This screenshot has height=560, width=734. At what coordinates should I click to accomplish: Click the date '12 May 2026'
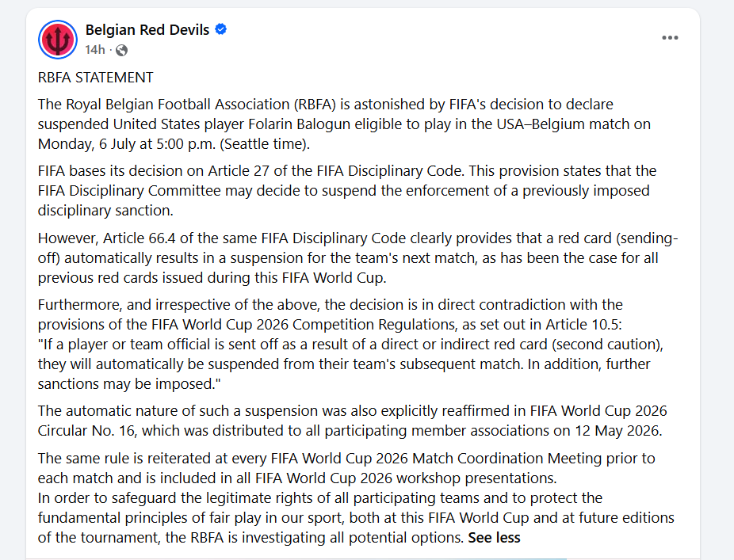(617, 430)
